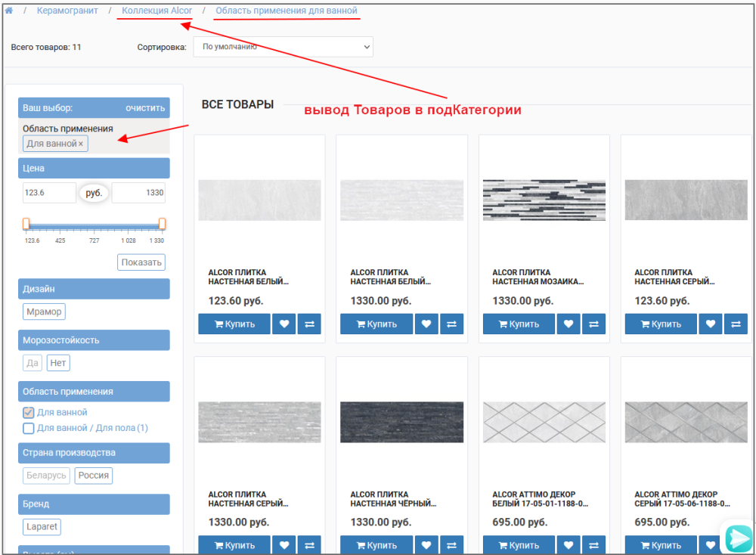Click the right price slider handle
Image resolution: width=756 pixels, height=555 pixels.
tap(162, 224)
